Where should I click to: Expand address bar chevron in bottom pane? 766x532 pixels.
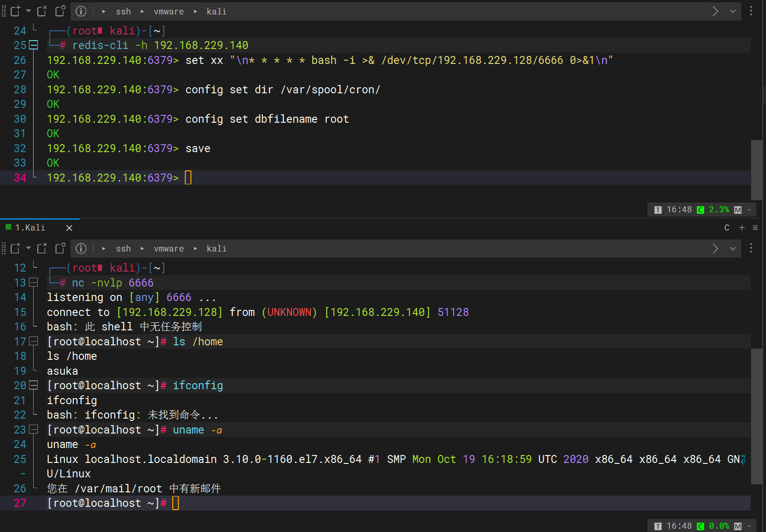pyautogui.click(x=733, y=248)
